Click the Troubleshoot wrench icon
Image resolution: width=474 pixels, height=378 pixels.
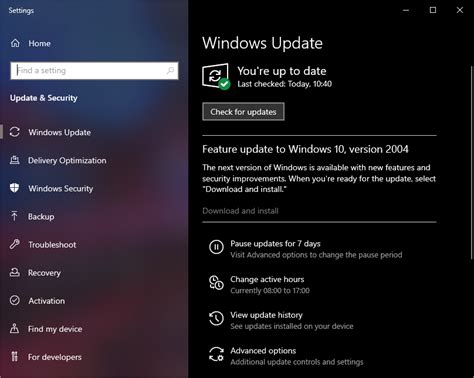[15, 244]
